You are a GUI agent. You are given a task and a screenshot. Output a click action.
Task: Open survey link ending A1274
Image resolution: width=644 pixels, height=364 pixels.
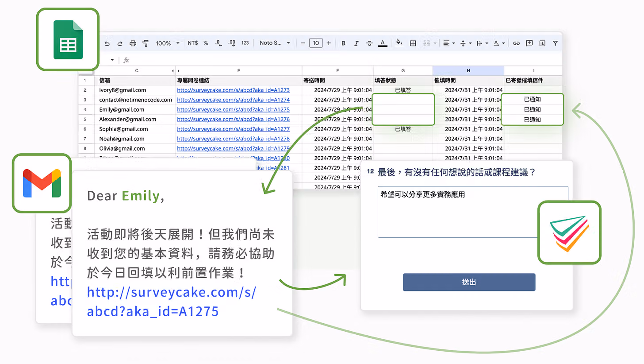[233, 100]
